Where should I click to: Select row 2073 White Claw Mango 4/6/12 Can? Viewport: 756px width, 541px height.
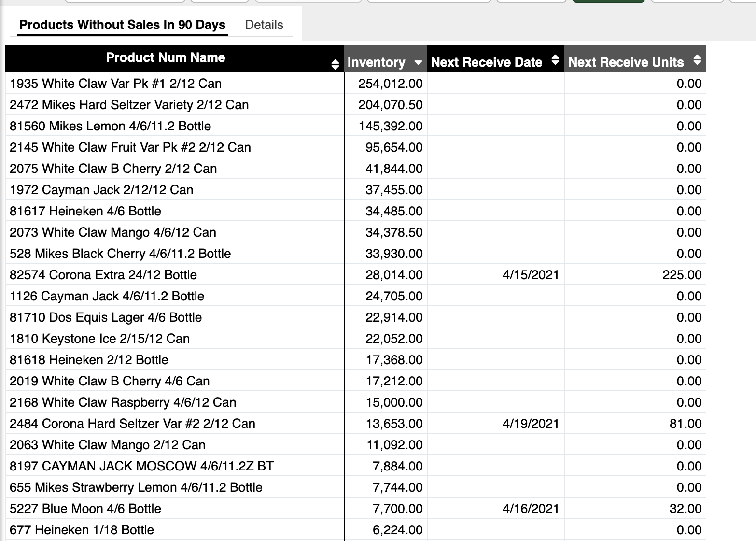click(x=355, y=232)
